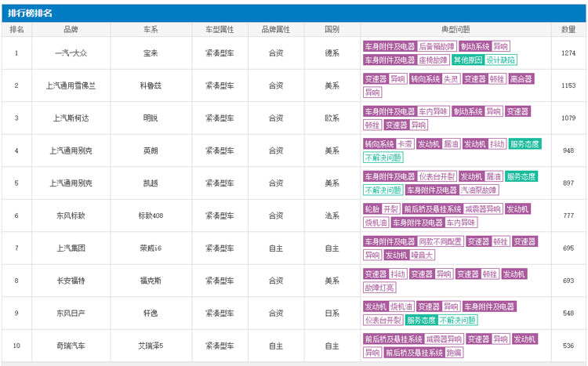Click the 一汽-大众 brand name

tap(71, 53)
